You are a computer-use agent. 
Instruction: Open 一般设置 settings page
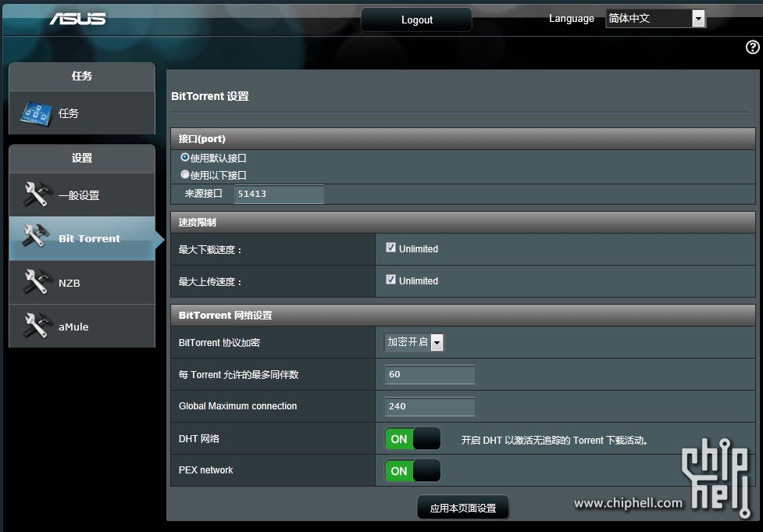[x=82, y=195]
